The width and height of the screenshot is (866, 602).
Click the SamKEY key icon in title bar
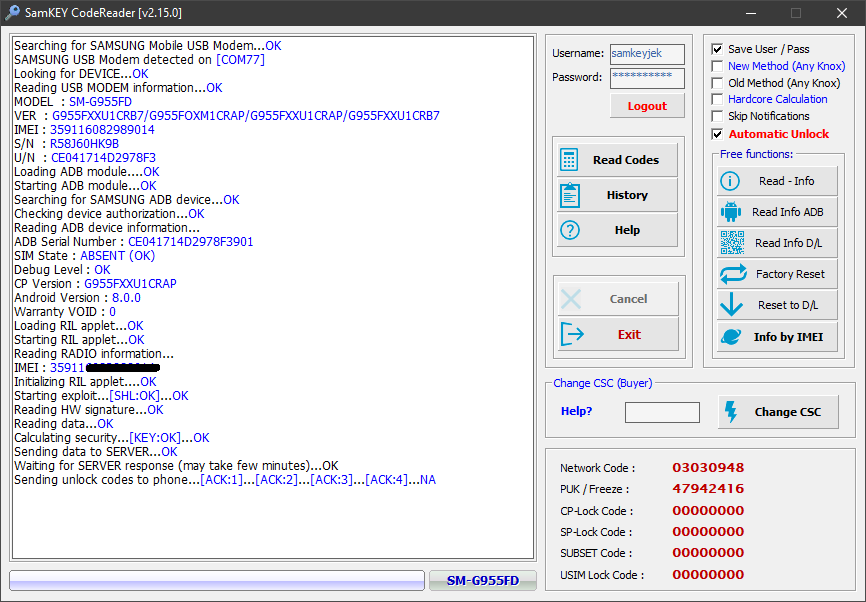click(x=12, y=12)
